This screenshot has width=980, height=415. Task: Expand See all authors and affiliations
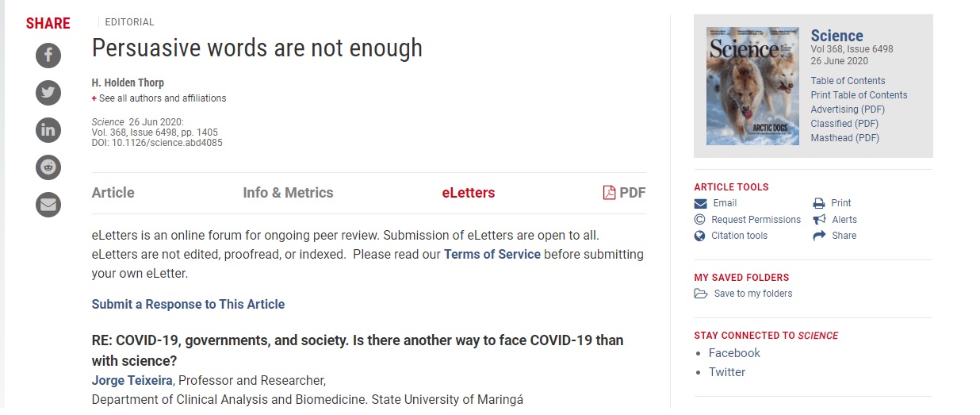pyautogui.click(x=159, y=98)
